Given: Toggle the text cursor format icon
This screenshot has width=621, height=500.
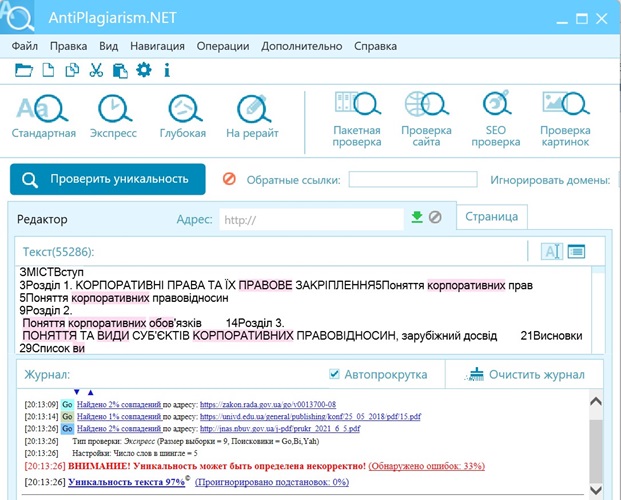Looking at the screenshot, I should 552,251.
